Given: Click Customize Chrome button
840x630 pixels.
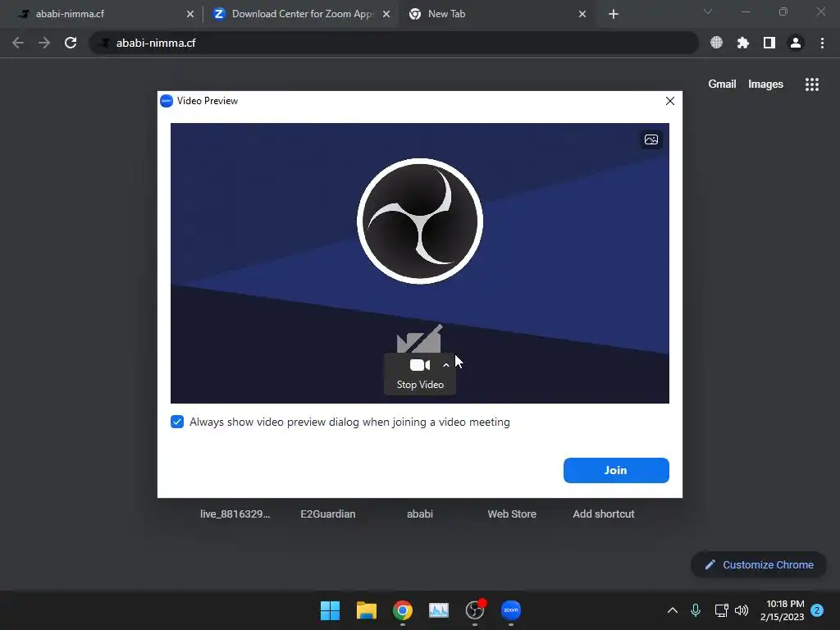Looking at the screenshot, I should pos(759,564).
